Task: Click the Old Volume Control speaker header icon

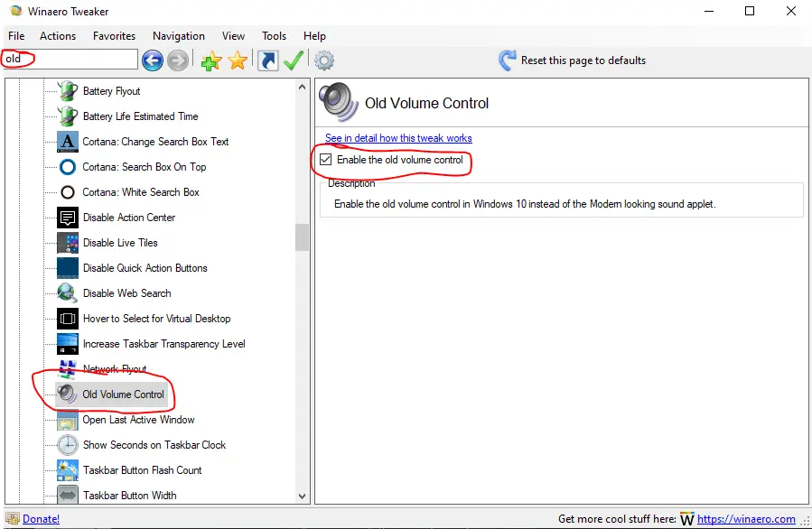Action: click(x=338, y=101)
